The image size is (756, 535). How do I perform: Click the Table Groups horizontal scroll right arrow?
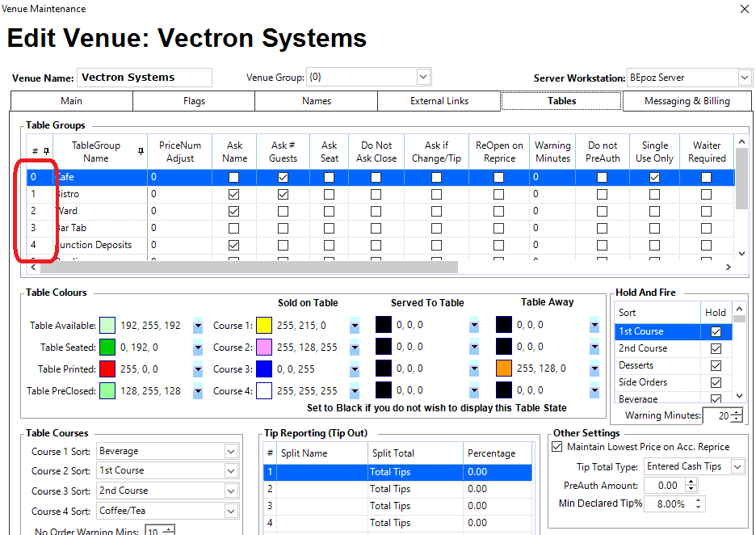(728, 267)
